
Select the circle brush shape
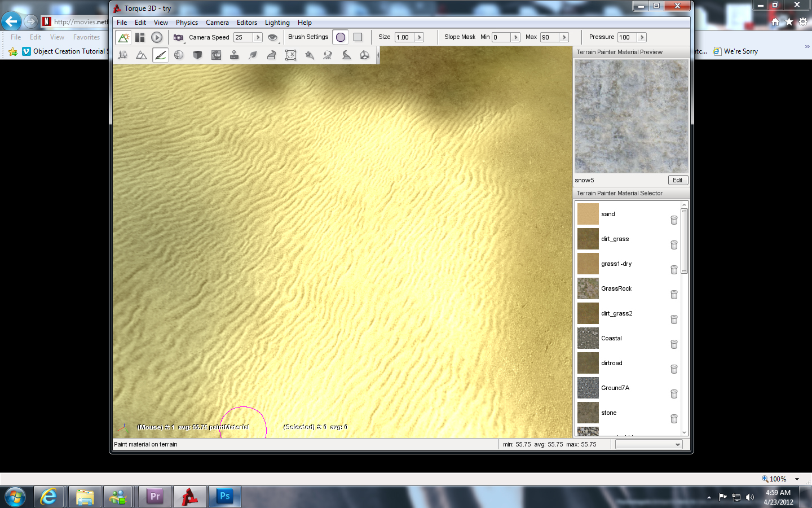(341, 37)
